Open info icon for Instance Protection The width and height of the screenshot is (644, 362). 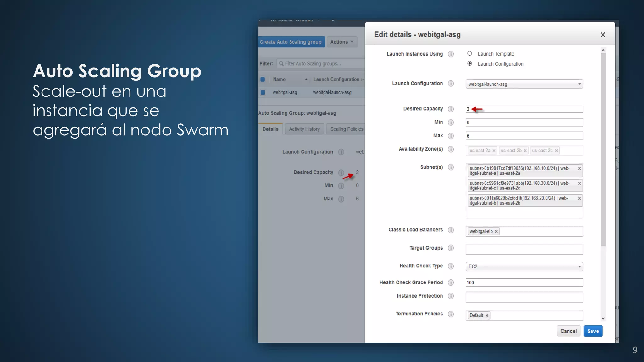click(451, 296)
